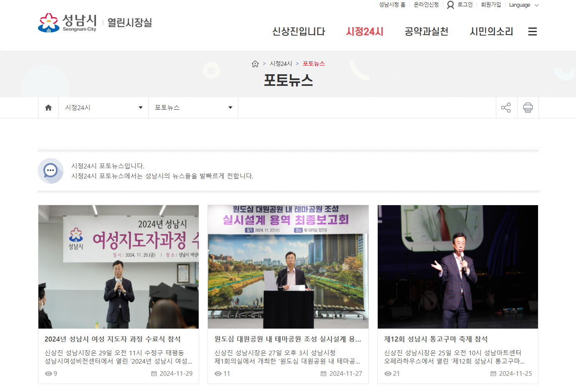576x392 pixels.
Task: Open the hamburger full menu icon
Action: pyautogui.click(x=532, y=32)
